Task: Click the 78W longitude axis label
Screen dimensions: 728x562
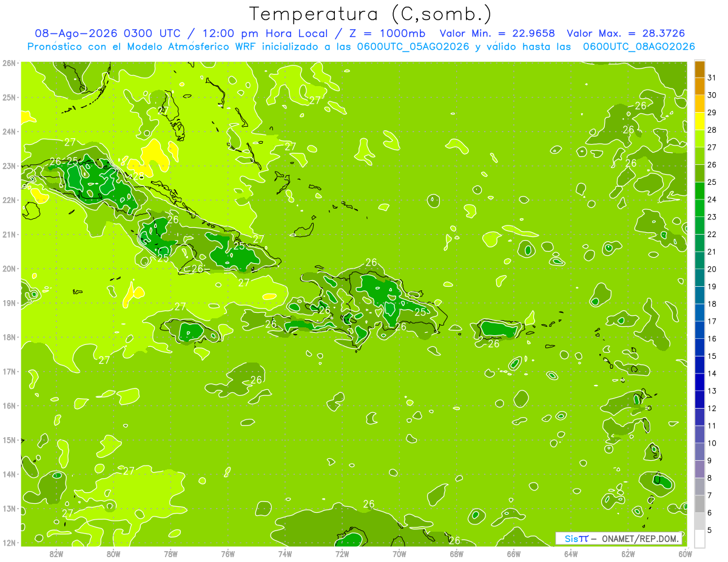Action: pos(170,554)
